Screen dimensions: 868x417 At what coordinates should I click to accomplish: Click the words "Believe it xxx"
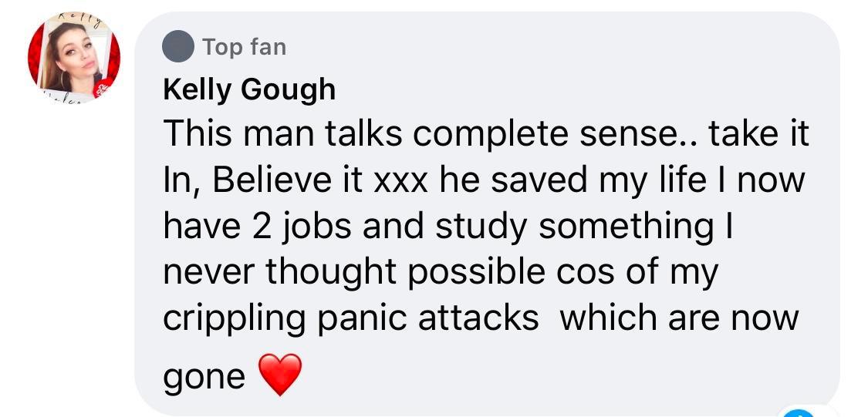click(x=319, y=182)
